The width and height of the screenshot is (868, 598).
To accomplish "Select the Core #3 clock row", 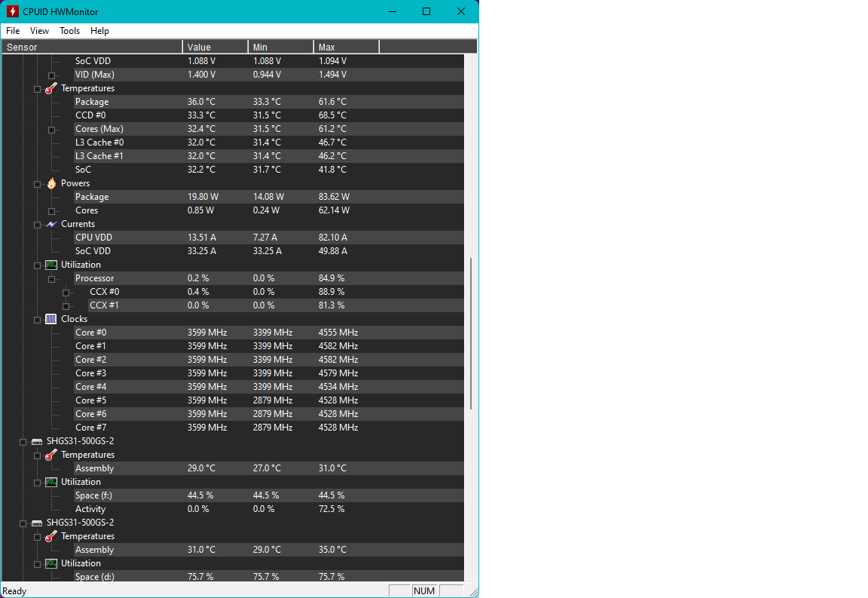I will click(x=269, y=373).
